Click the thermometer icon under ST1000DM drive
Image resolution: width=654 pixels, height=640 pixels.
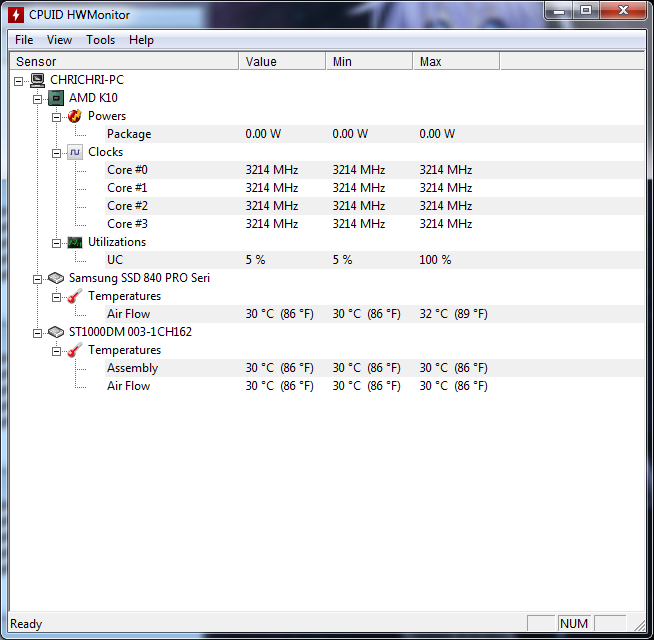75,350
